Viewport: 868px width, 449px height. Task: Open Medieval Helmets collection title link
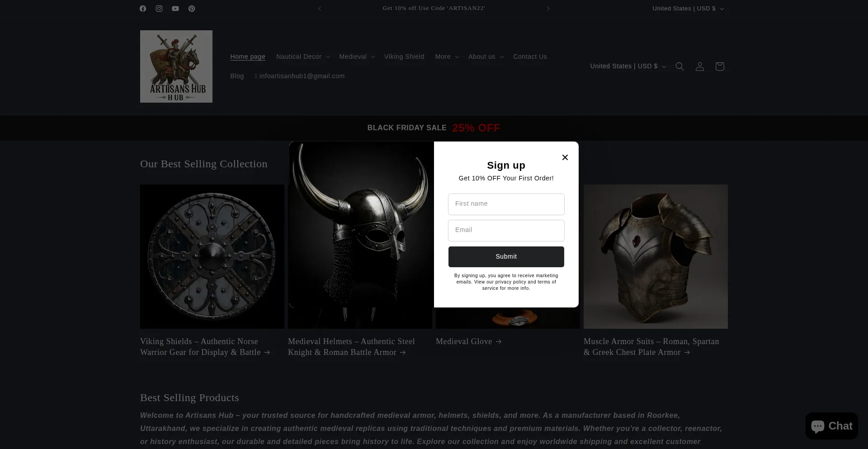pyautogui.click(x=351, y=347)
